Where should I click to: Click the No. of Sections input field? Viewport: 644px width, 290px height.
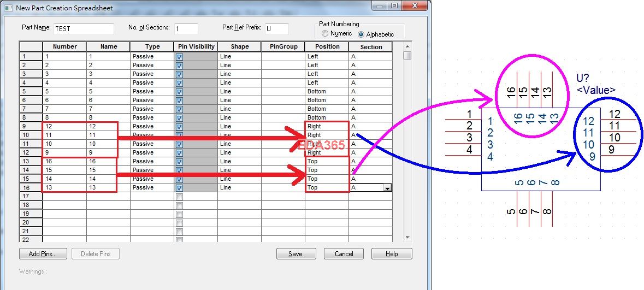click(x=186, y=29)
